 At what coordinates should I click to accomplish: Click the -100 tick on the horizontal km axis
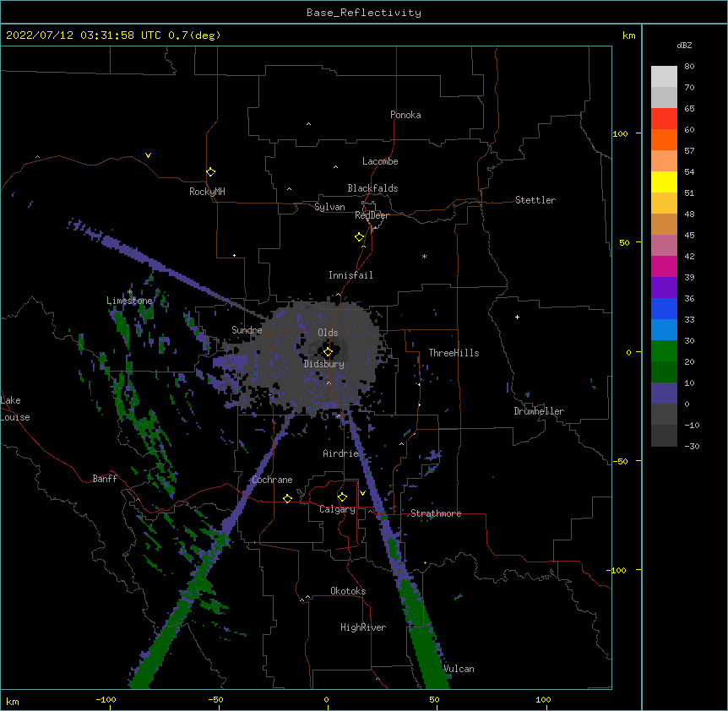tap(106, 699)
